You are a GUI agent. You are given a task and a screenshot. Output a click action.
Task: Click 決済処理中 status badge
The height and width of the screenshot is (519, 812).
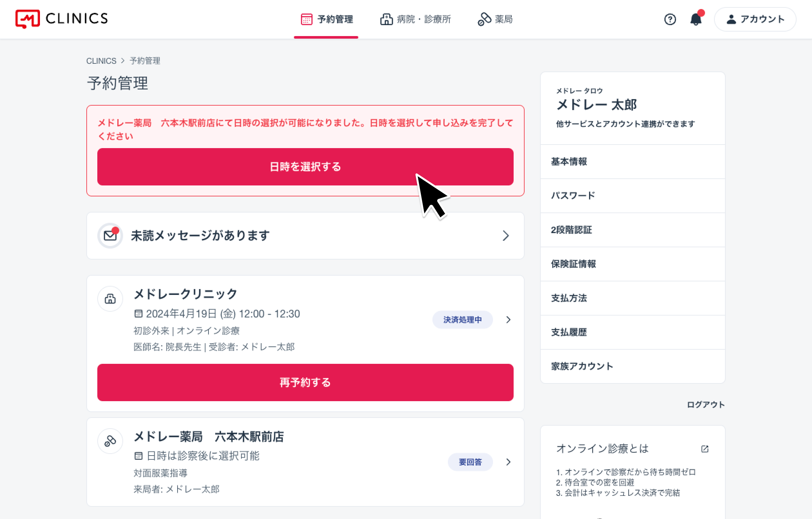[462, 319]
